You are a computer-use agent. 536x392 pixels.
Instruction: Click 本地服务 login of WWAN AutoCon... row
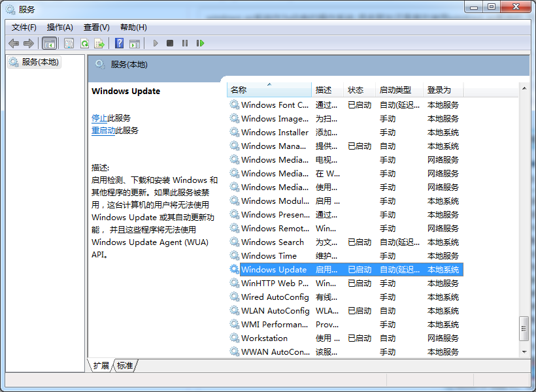click(443, 351)
